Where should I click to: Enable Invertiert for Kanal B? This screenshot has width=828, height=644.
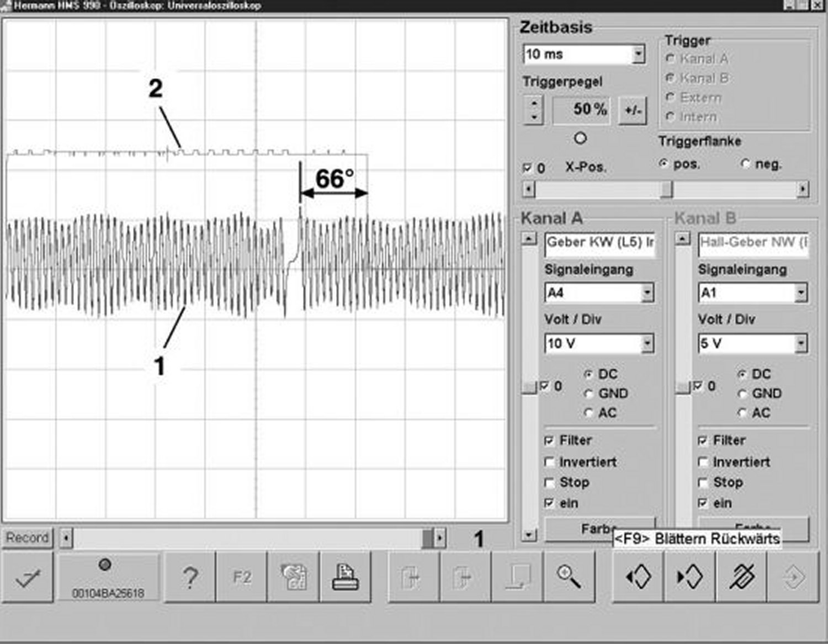click(x=703, y=462)
